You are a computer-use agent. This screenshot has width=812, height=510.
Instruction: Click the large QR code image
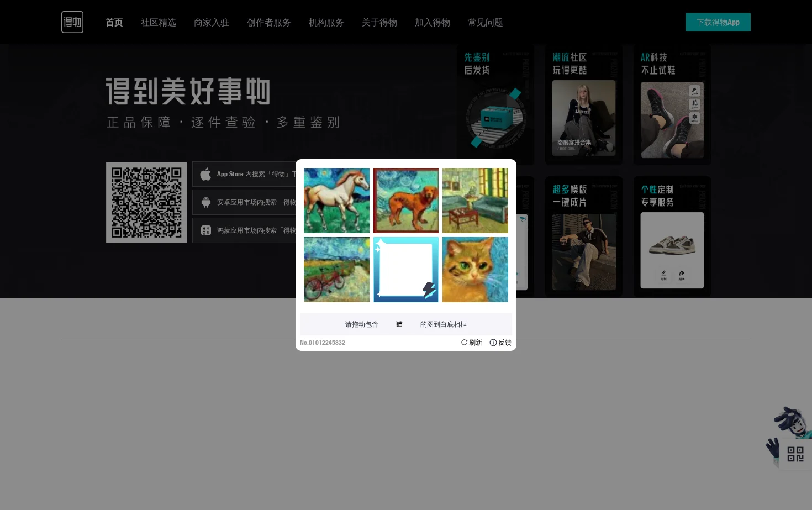click(x=146, y=202)
